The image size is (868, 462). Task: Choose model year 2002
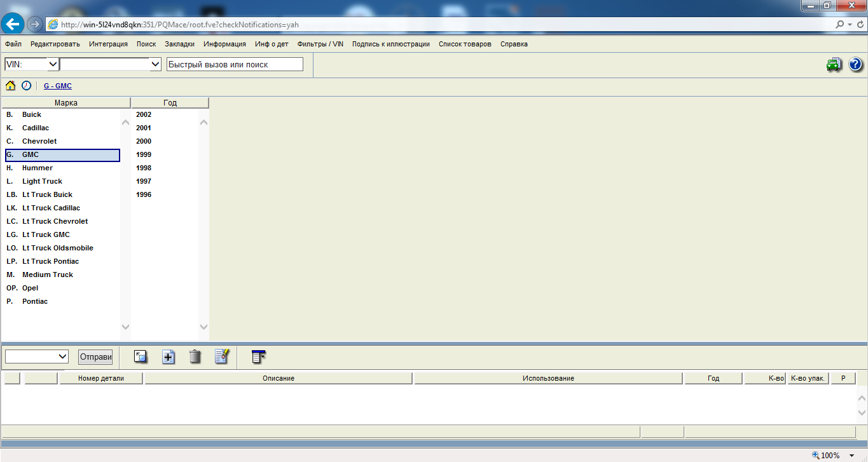tap(144, 114)
